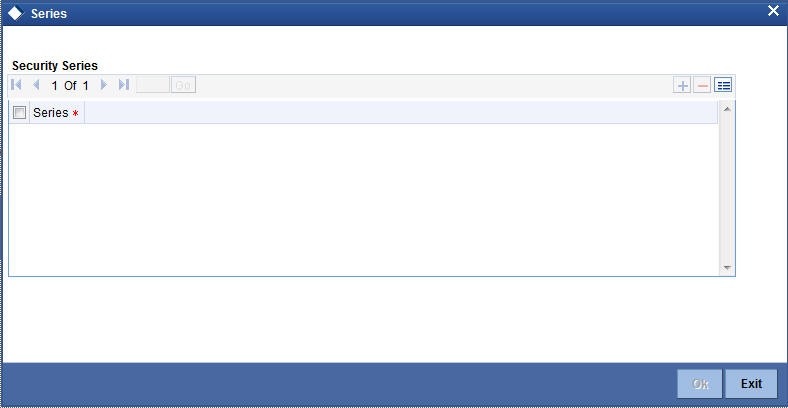Click the scrollbar down arrow
Image resolution: width=788 pixels, height=408 pixels.
tap(726, 268)
